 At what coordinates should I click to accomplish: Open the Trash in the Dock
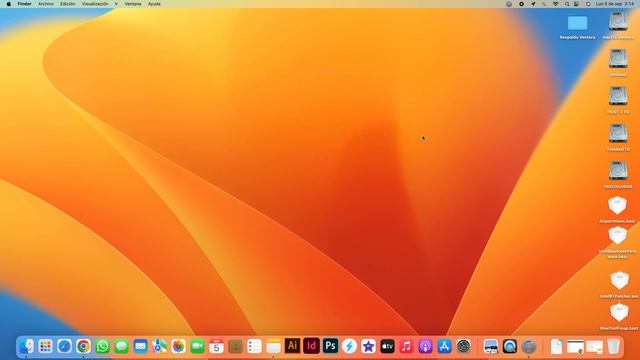pos(613,346)
